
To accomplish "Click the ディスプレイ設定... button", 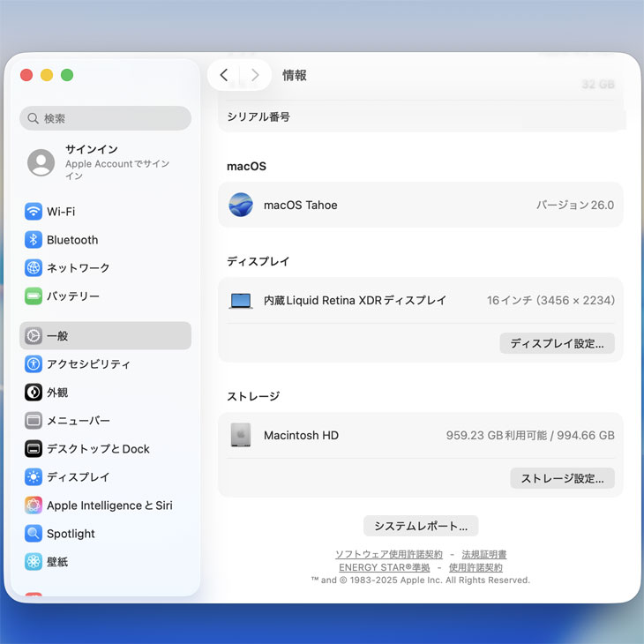I will point(557,344).
